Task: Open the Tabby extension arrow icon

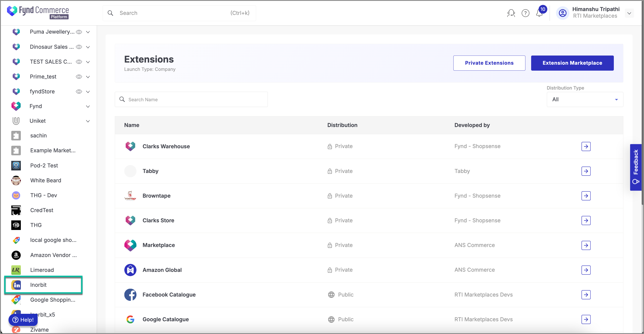Action: point(586,171)
